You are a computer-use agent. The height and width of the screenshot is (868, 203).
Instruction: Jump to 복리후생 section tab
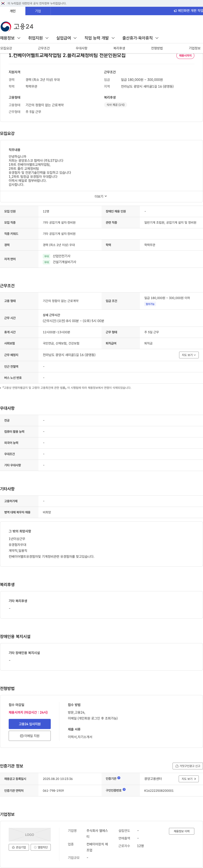tap(119, 48)
